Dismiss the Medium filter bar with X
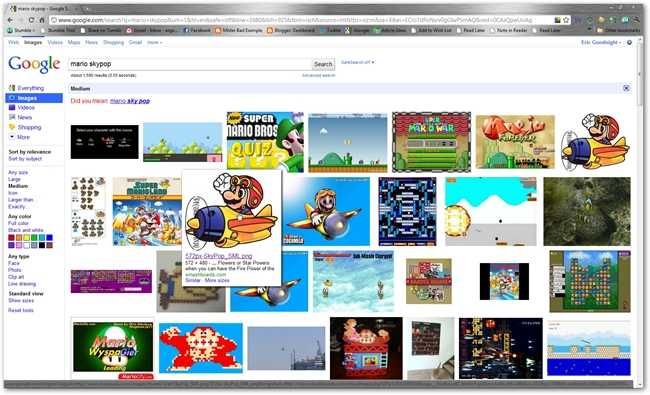650x395 pixels. (x=626, y=88)
